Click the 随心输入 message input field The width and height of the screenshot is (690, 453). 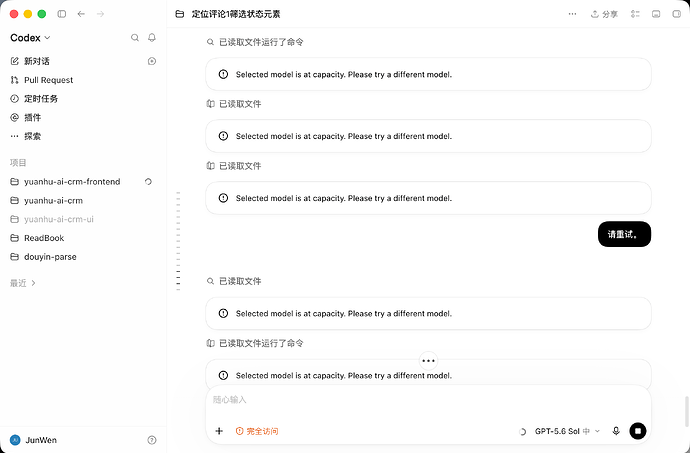click(x=428, y=400)
